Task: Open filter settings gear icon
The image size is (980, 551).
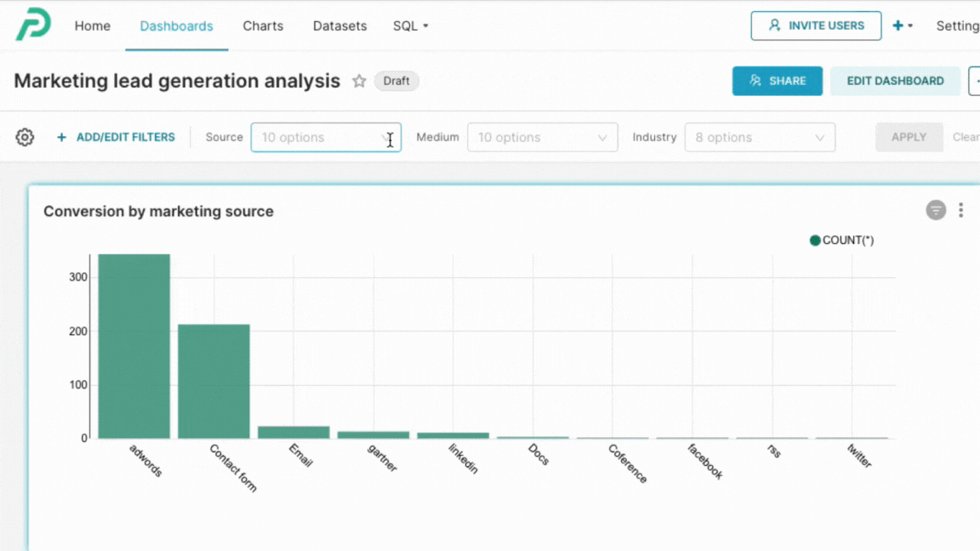Action: click(25, 137)
